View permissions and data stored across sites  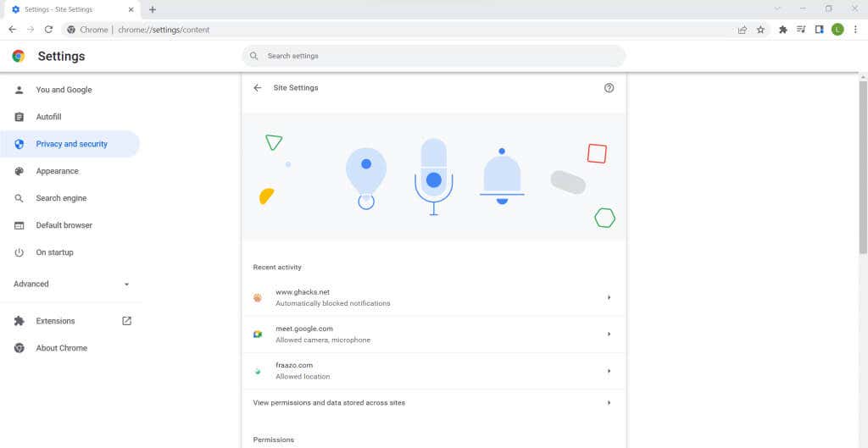coord(433,402)
